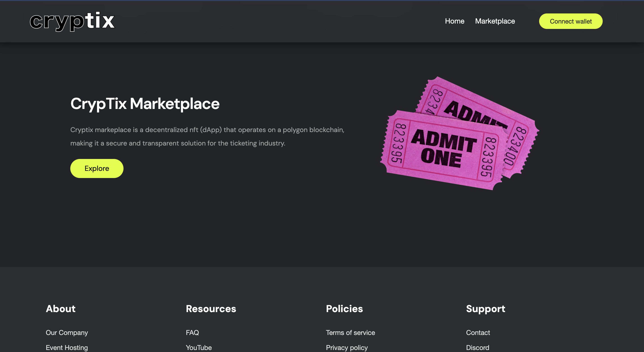Image resolution: width=644 pixels, height=352 pixels.
Task: Open the Our Company footer link
Action: [x=67, y=332]
